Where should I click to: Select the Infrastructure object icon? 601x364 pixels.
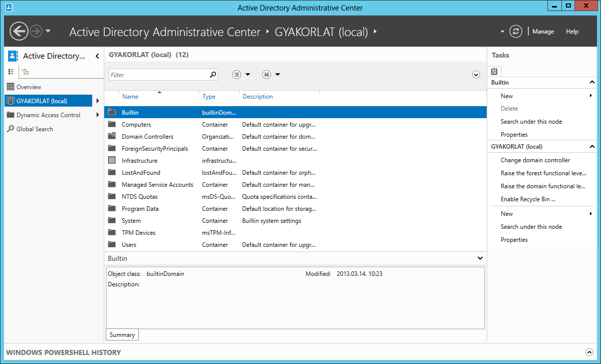(x=112, y=160)
